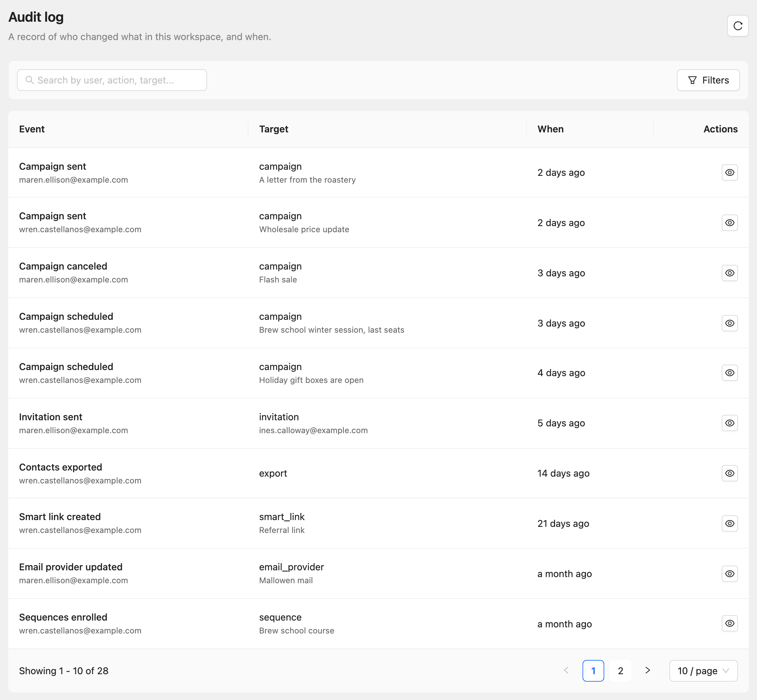Viewport: 757px width, 700px height.
Task: Open the Filters panel
Action: (708, 80)
